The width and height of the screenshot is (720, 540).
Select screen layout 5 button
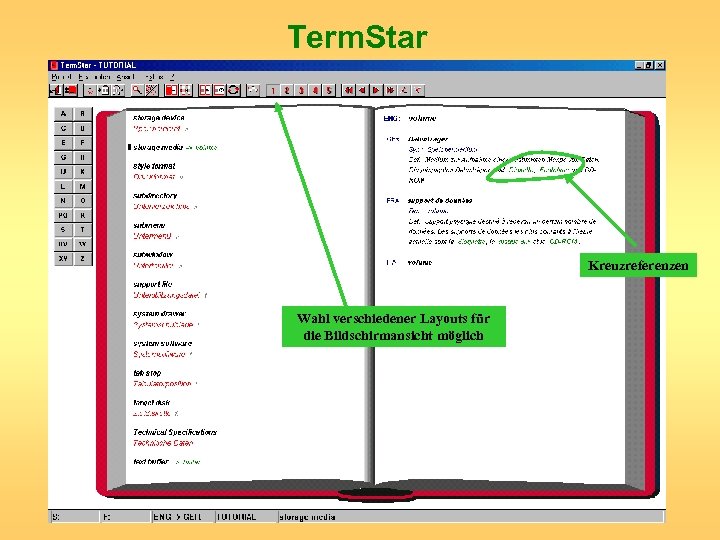click(x=329, y=90)
